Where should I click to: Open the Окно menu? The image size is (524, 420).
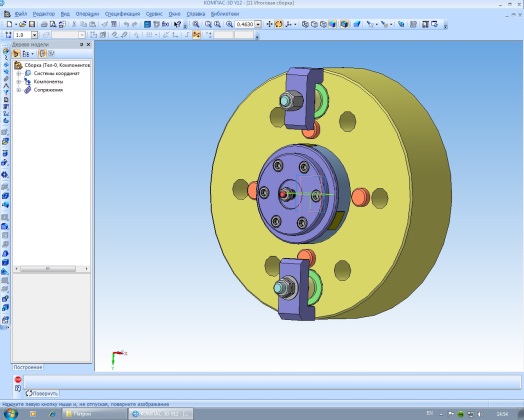[x=174, y=14]
